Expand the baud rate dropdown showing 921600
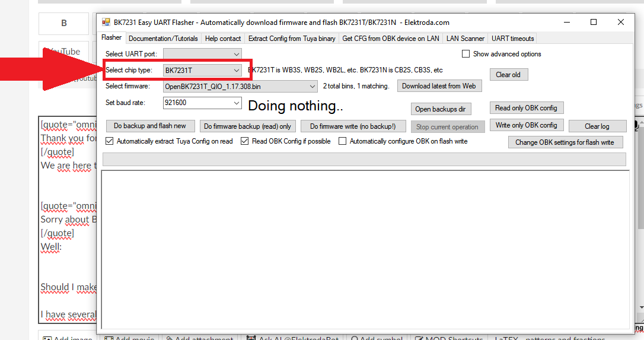644x340 pixels. coord(202,103)
